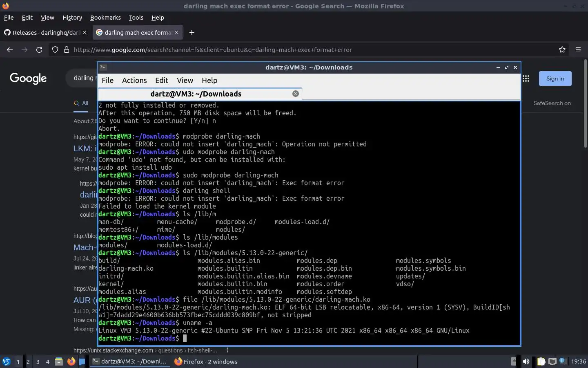Launch Firefox from the taskbar quick launcher
This screenshot has height=368, width=588.
coord(71,361)
